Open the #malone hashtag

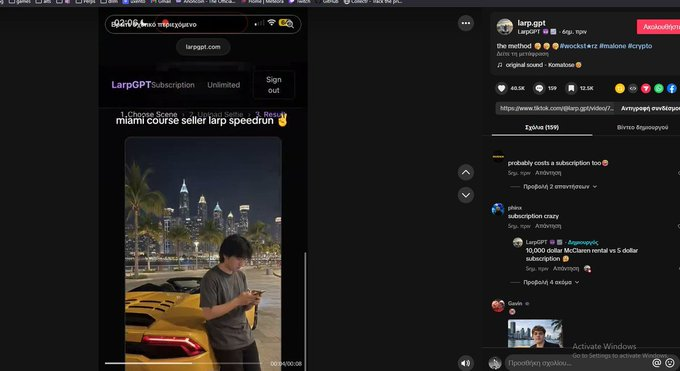[x=612, y=46]
